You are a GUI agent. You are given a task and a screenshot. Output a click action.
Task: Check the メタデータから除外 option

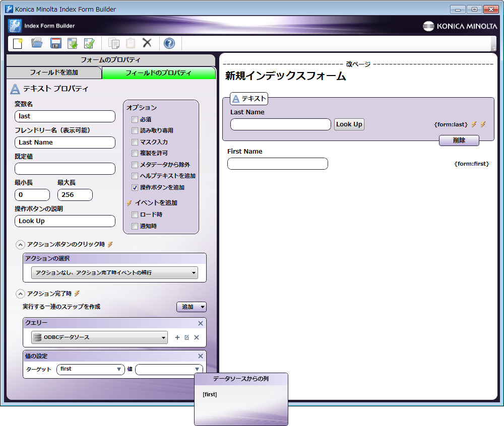tap(135, 165)
